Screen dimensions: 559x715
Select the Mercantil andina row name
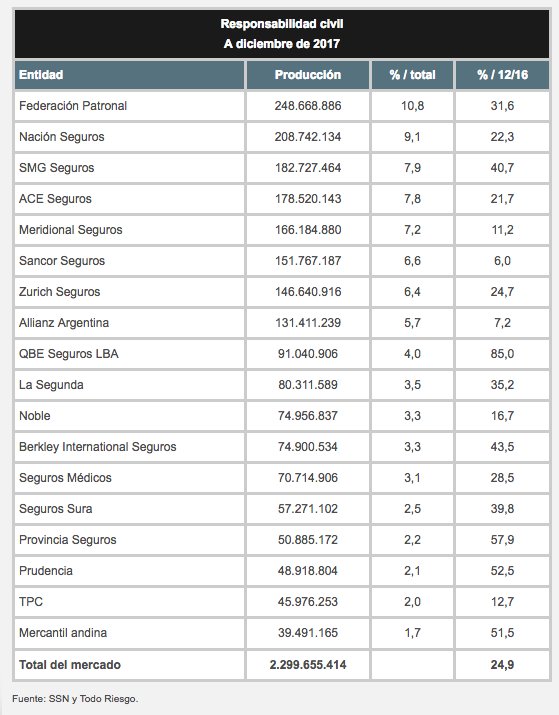pyautogui.click(x=63, y=633)
